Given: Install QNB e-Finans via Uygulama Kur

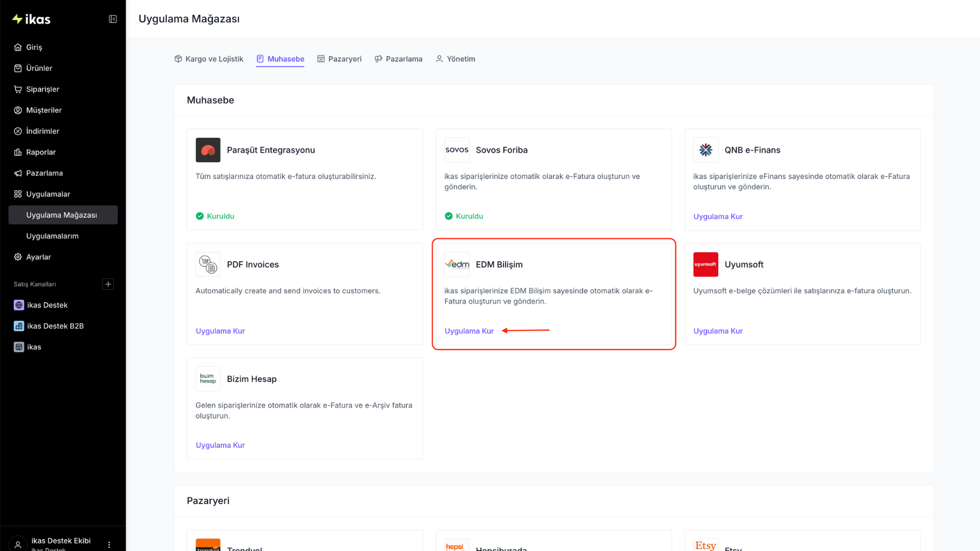Looking at the screenshot, I should tap(718, 216).
